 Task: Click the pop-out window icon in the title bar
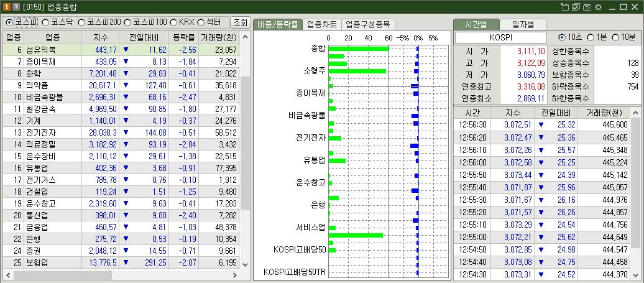click(565, 7)
